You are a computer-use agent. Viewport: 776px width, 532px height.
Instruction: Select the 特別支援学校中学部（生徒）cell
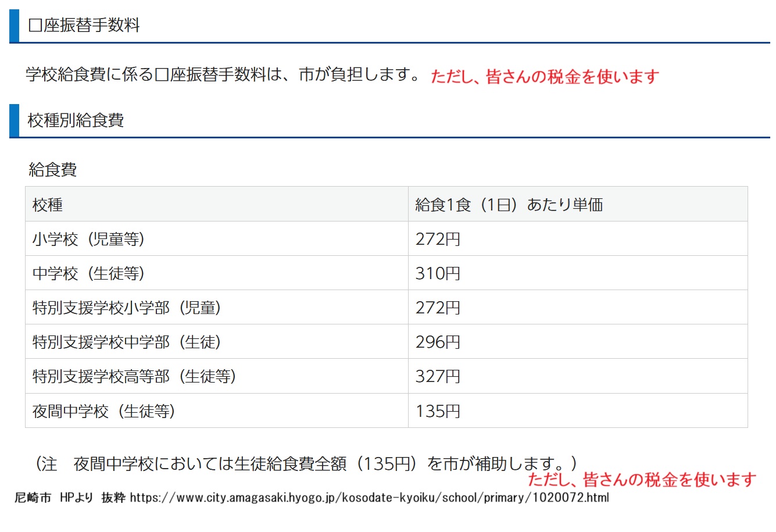[127, 342]
